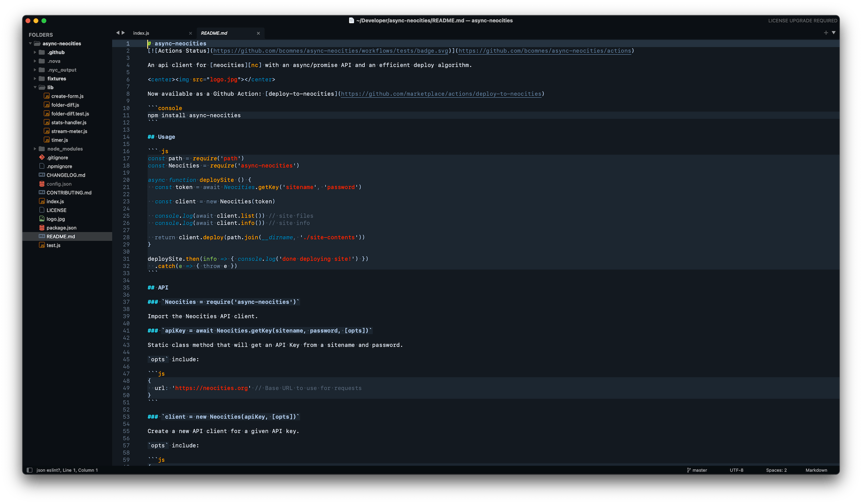The height and width of the screenshot is (504, 862).
Task: Collapse the lib folder
Action: (x=35, y=87)
